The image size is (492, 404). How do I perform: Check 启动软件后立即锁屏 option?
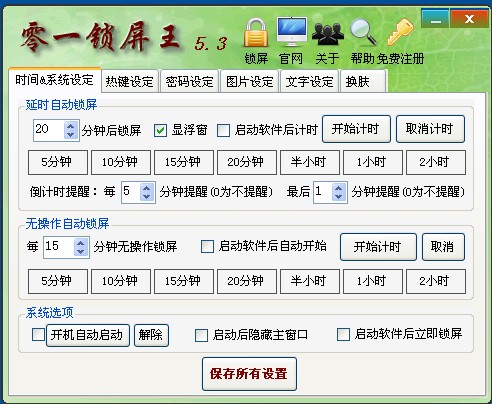click(343, 334)
